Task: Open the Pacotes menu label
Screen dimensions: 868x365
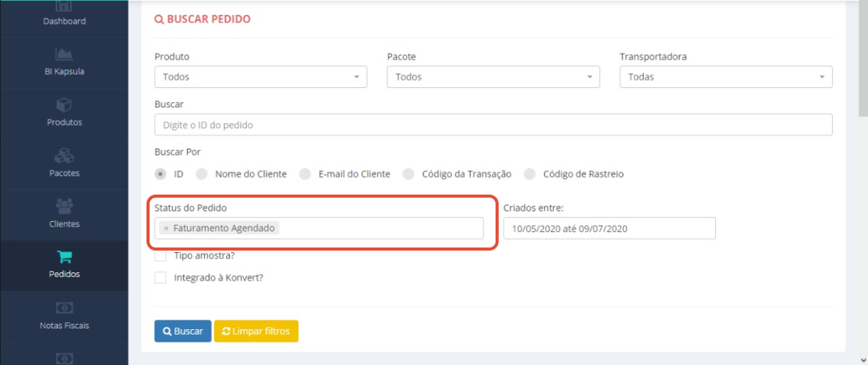Action: pos(64,173)
